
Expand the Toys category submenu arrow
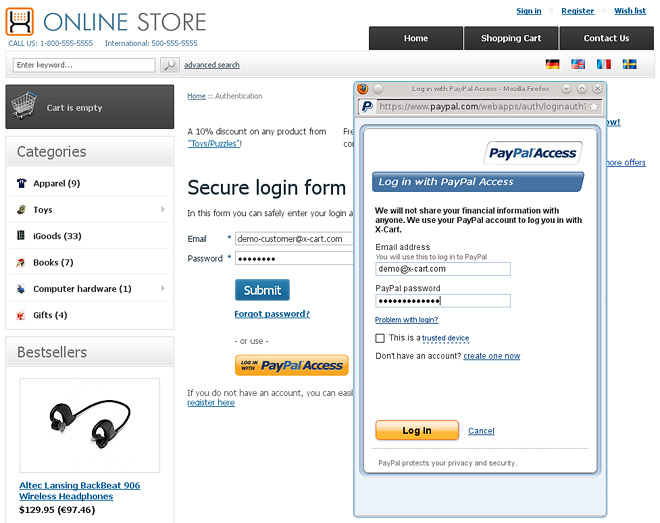coord(163,209)
